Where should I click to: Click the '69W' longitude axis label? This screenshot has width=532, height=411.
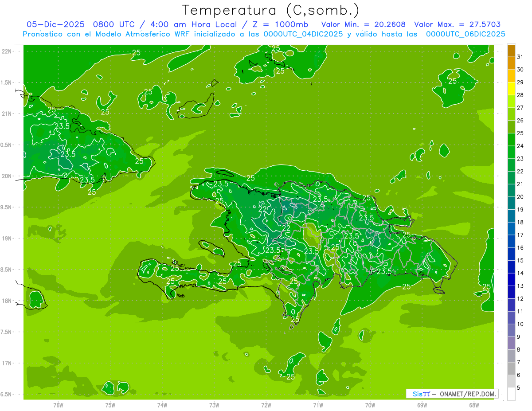pos(422,405)
